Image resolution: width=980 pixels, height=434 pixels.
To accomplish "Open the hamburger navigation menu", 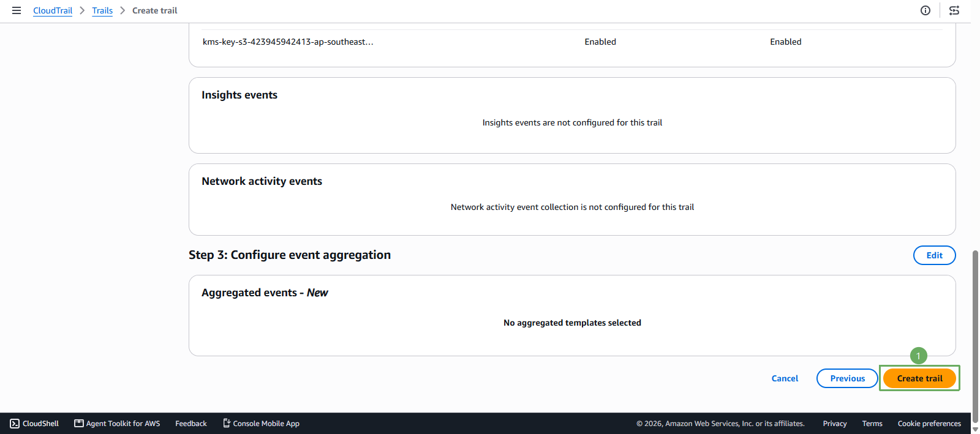I will point(17,10).
